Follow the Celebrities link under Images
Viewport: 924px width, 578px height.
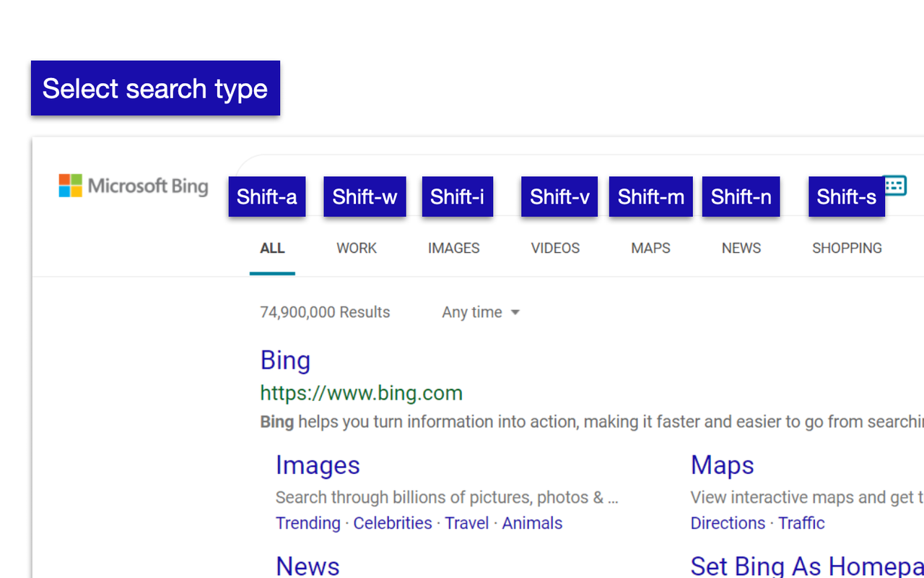(393, 523)
